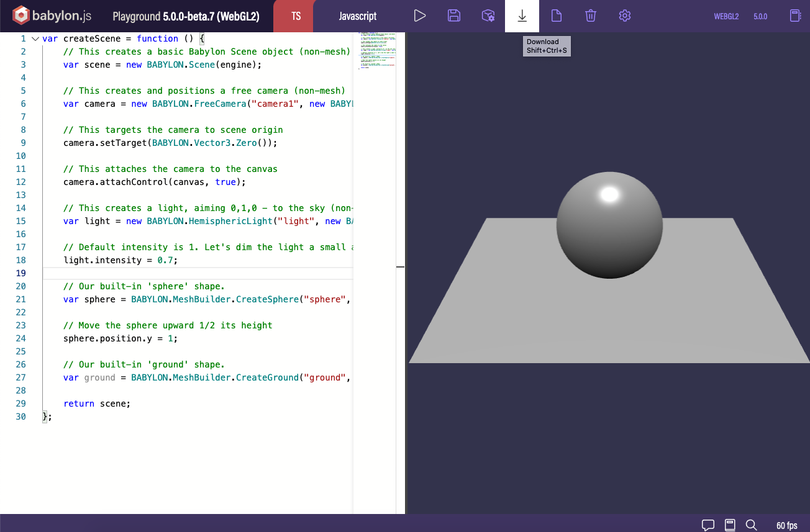Image resolution: width=810 pixels, height=532 pixels.
Task: Open the forum speech bubble icon
Action: click(x=708, y=525)
